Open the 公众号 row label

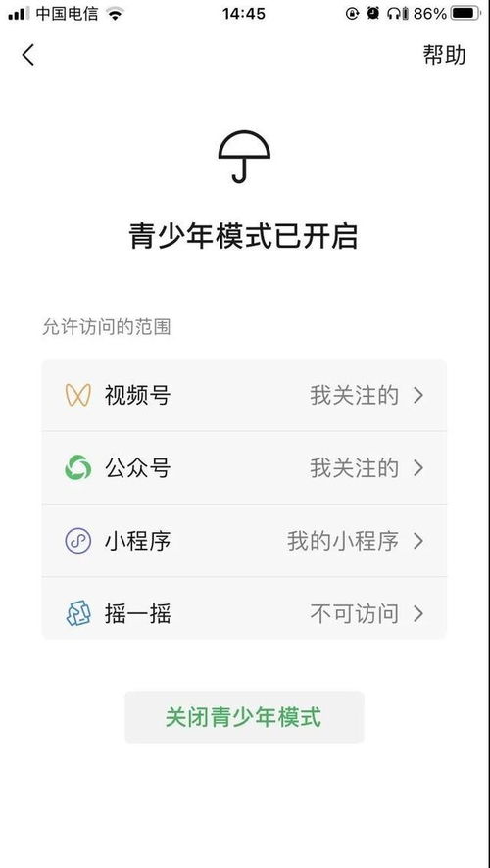(137, 468)
